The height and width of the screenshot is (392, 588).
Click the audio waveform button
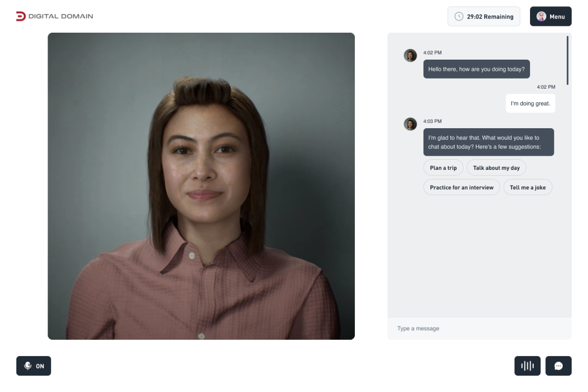(527, 366)
